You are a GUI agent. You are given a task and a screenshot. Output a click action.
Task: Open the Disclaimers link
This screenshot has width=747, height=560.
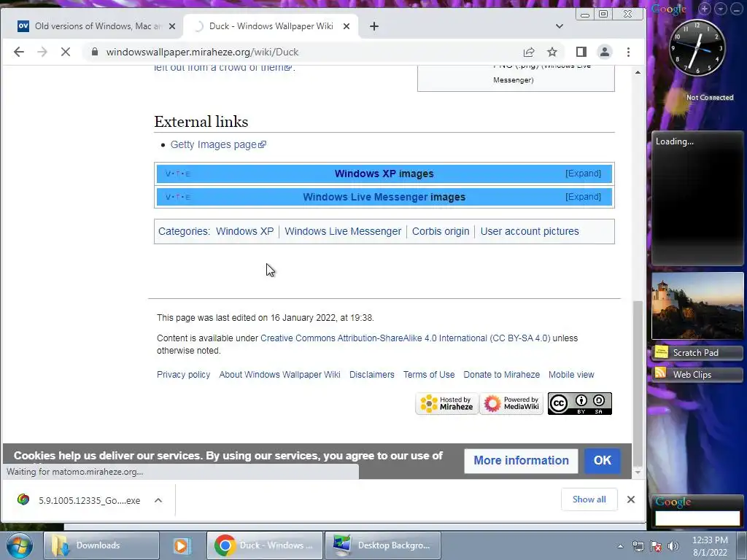click(372, 375)
